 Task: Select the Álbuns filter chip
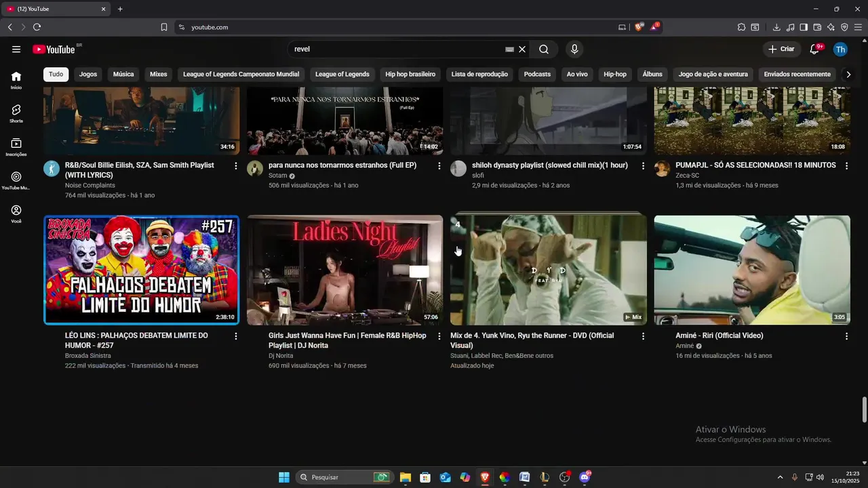point(652,75)
